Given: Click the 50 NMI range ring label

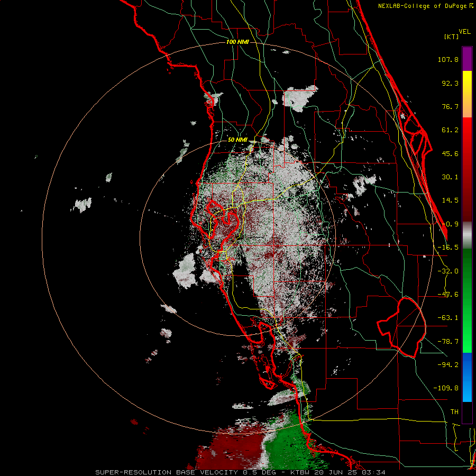Looking at the screenshot, I should point(237,140).
